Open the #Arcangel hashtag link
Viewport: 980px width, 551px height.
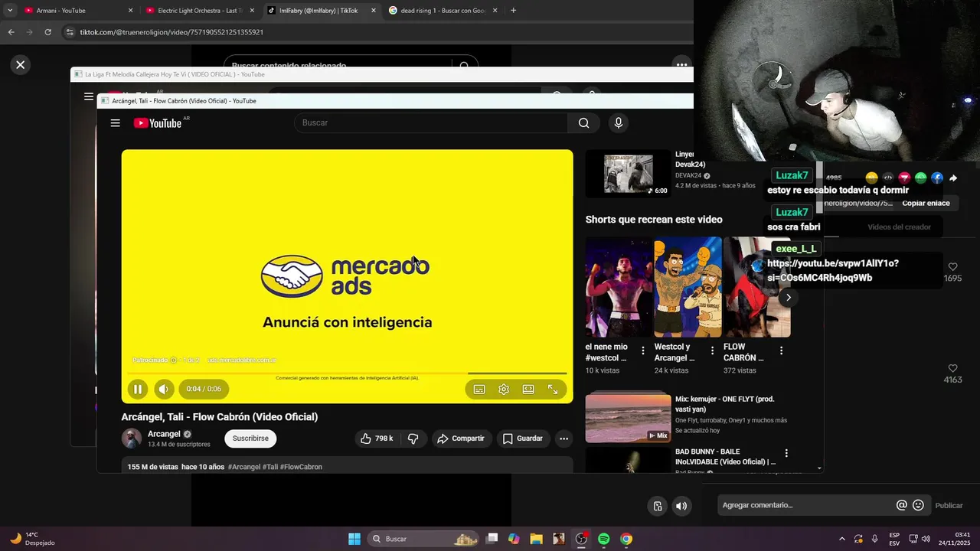point(244,467)
